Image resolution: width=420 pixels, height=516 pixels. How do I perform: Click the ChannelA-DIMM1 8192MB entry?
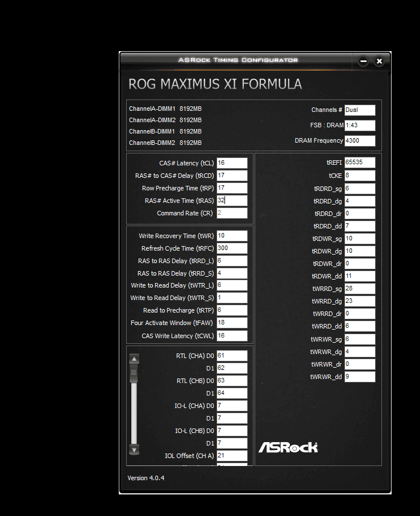click(165, 109)
